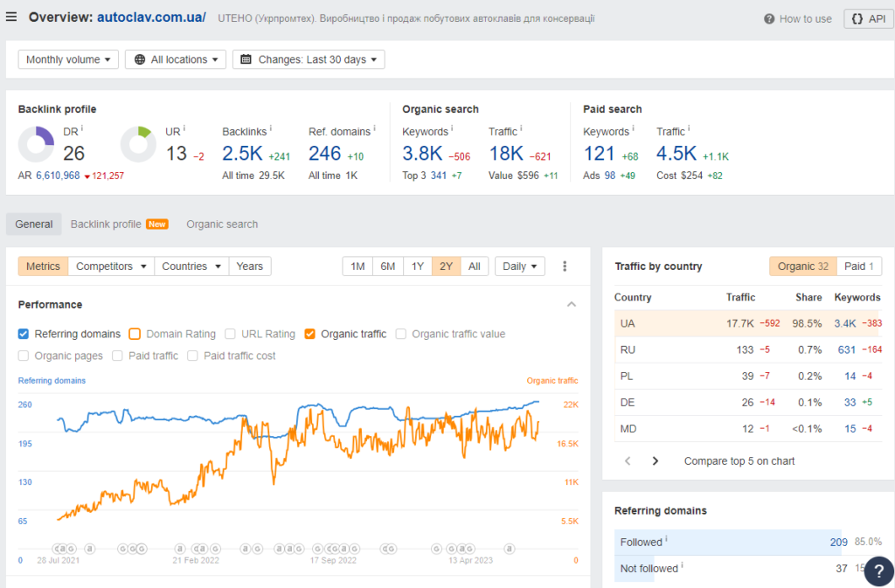Image resolution: width=895 pixels, height=588 pixels.
Task: Open the 2.5K backlinks value link
Action: (x=242, y=154)
